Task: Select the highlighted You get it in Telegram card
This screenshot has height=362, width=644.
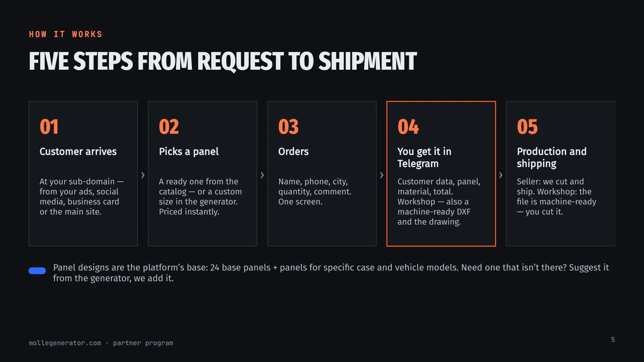Action: 441,174
